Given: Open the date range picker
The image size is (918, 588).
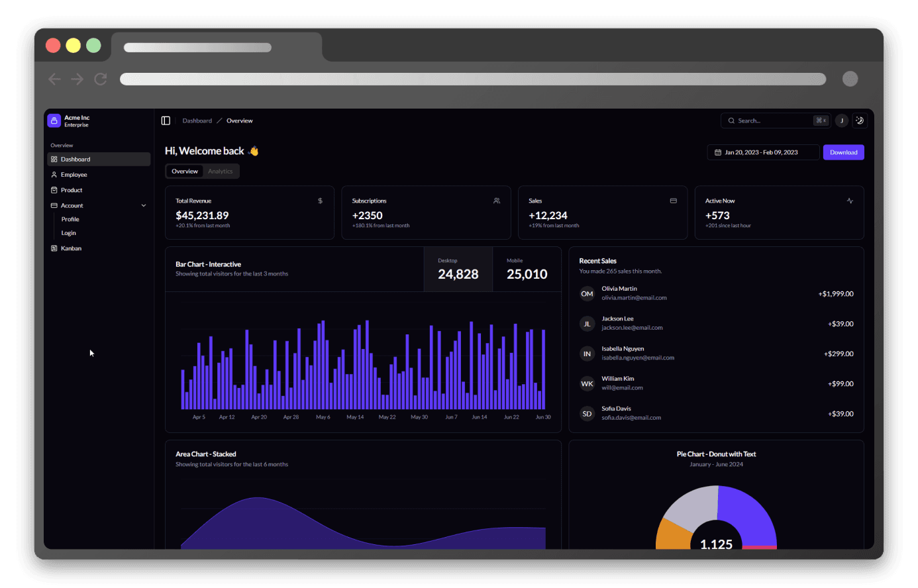Looking at the screenshot, I should [763, 152].
